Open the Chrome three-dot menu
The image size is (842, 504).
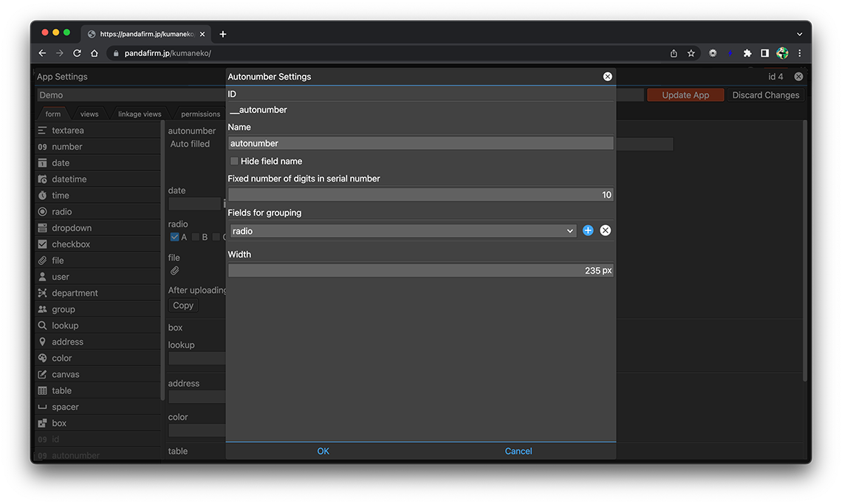point(799,54)
